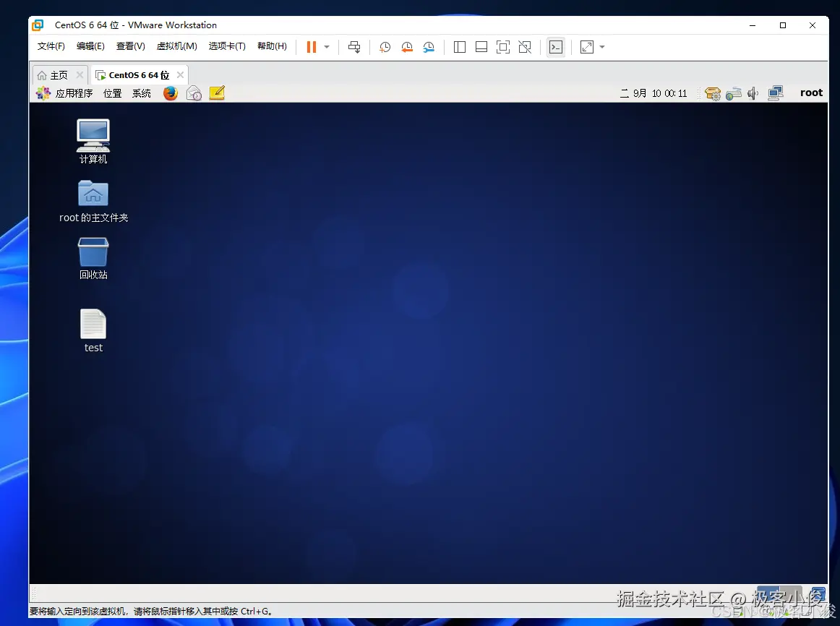Click the volume speaker icon
This screenshot has height=626, width=840.
click(x=753, y=94)
